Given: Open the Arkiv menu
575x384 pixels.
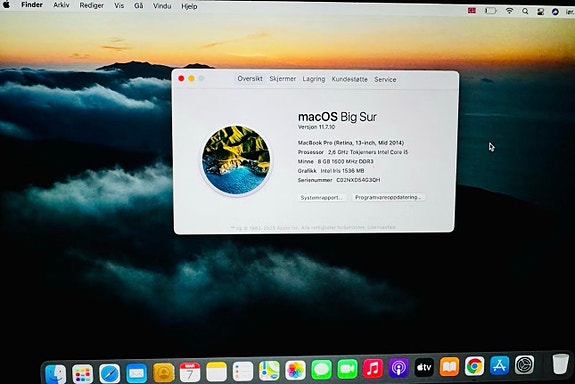Looking at the screenshot, I should (x=61, y=5).
